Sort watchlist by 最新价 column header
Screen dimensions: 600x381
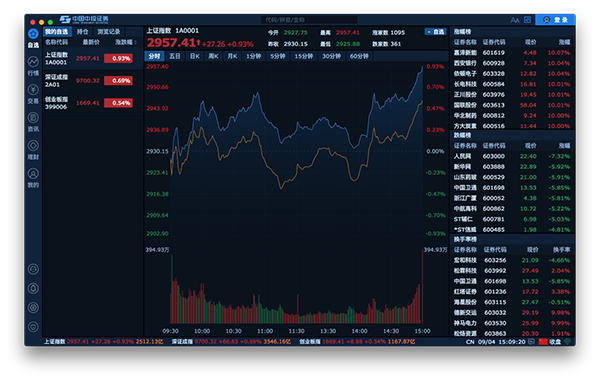91,42
